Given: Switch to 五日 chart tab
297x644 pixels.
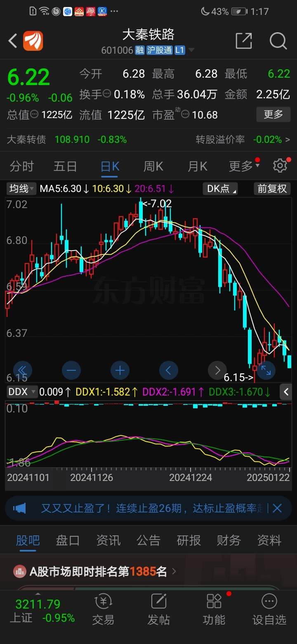Looking at the screenshot, I should tap(65, 166).
